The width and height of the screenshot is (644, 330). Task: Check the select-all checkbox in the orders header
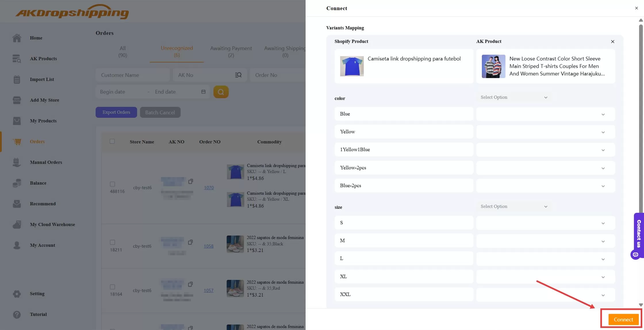point(112,141)
